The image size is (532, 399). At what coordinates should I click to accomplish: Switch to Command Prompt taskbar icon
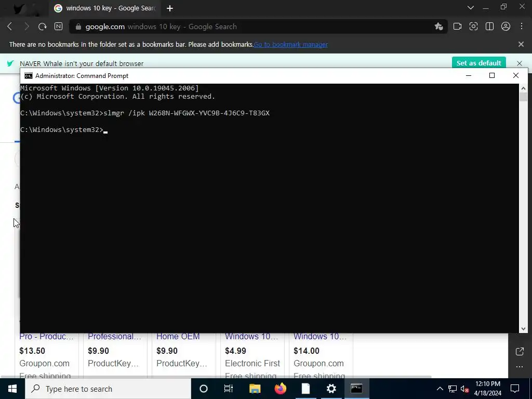click(x=356, y=389)
